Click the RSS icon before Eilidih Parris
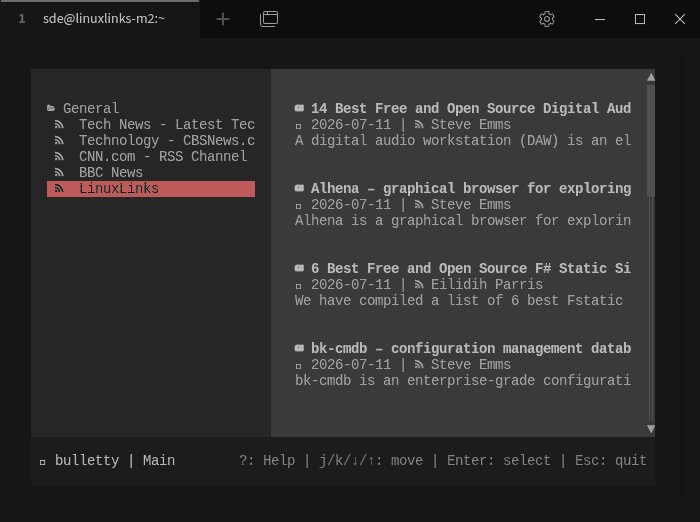This screenshot has width=700, height=522. click(x=419, y=284)
